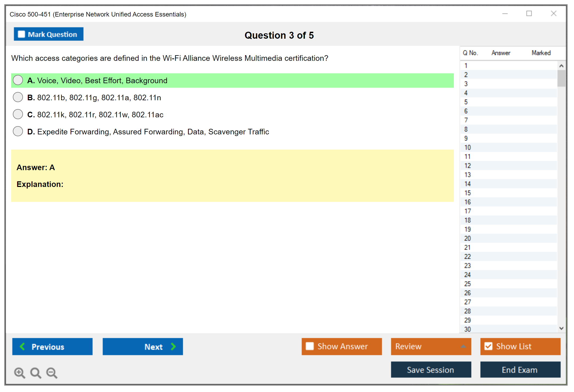Click the green left arrow on Previous

click(22, 346)
